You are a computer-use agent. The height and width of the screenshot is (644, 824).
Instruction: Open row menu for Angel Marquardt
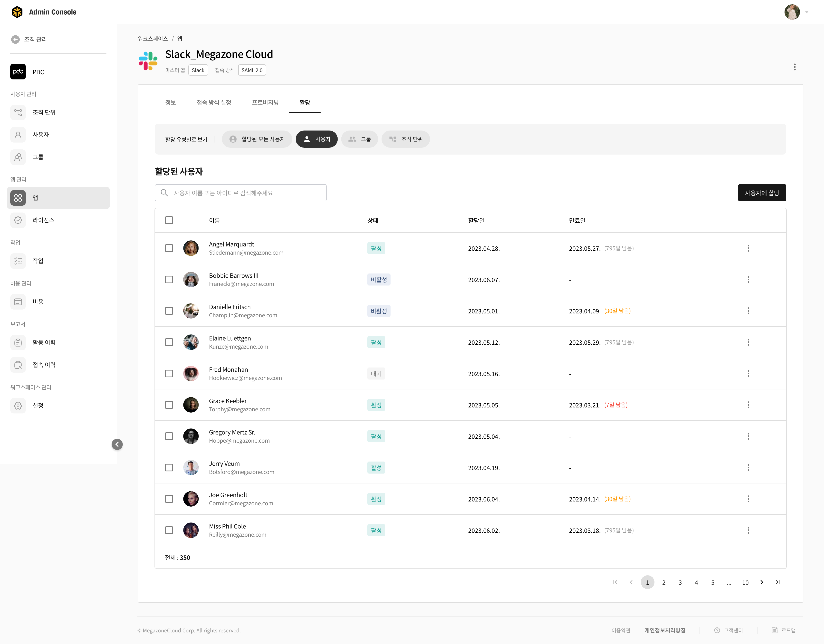pyautogui.click(x=748, y=248)
